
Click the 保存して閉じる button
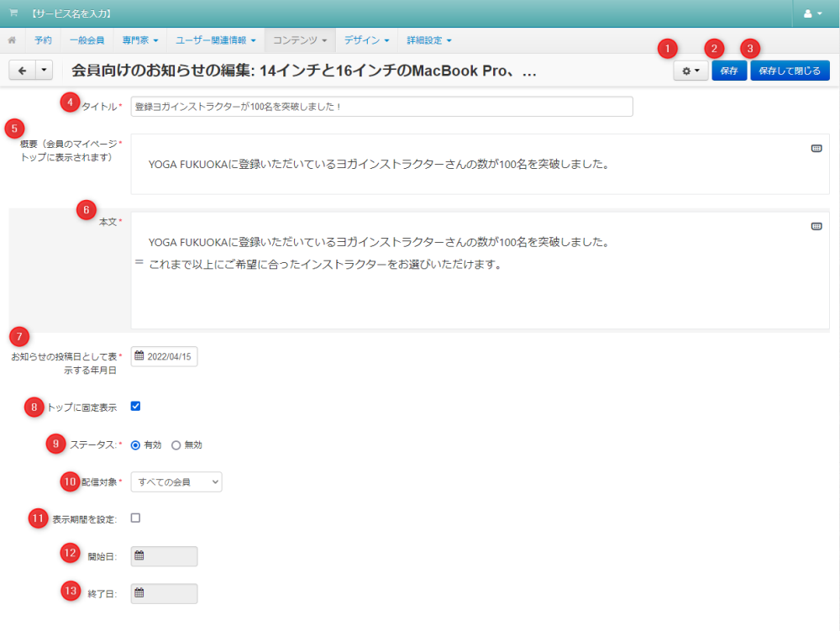[x=790, y=71]
